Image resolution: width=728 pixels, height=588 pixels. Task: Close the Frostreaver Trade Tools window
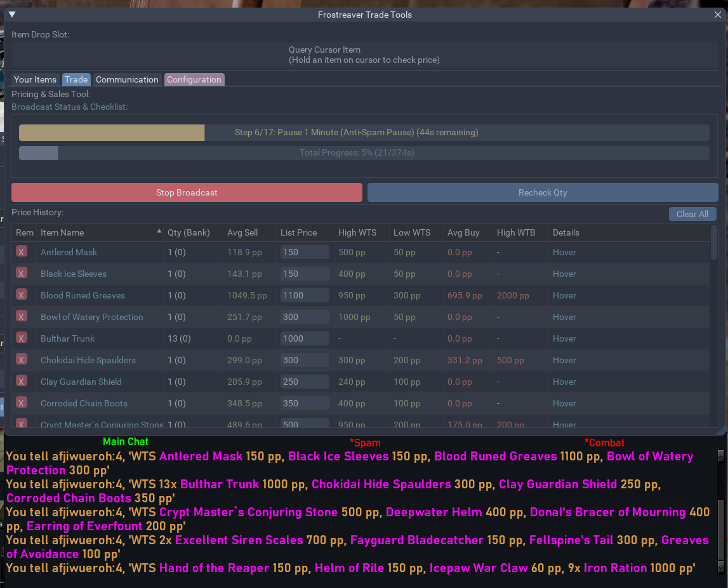point(717,15)
